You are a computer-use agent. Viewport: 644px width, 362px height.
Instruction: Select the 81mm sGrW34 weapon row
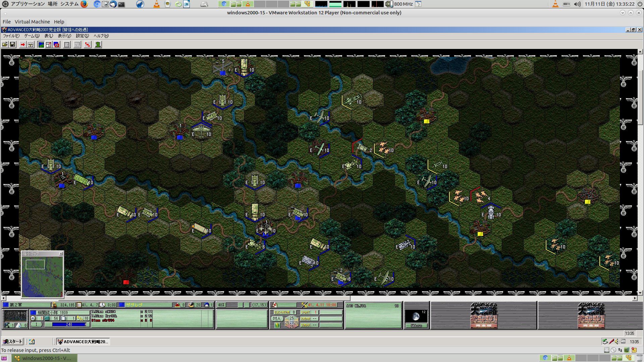tap(122, 320)
